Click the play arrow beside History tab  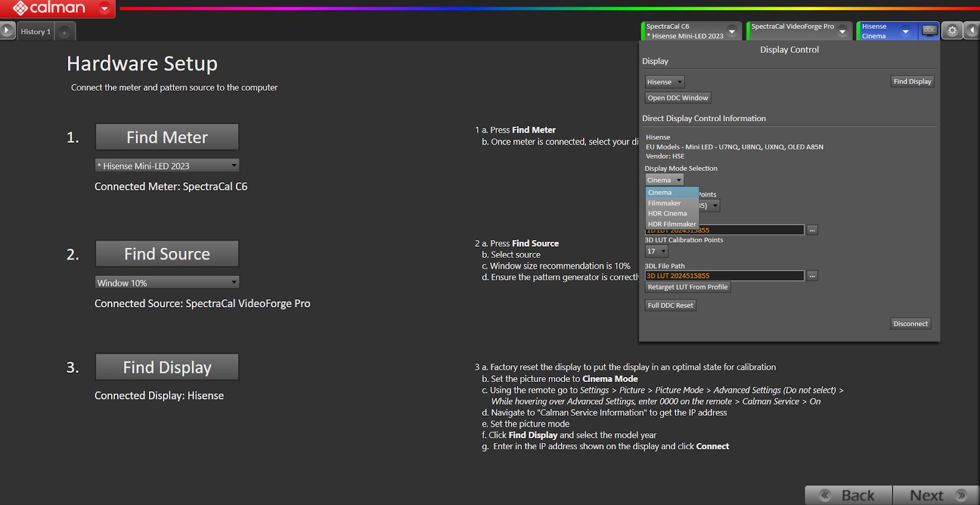point(7,30)
